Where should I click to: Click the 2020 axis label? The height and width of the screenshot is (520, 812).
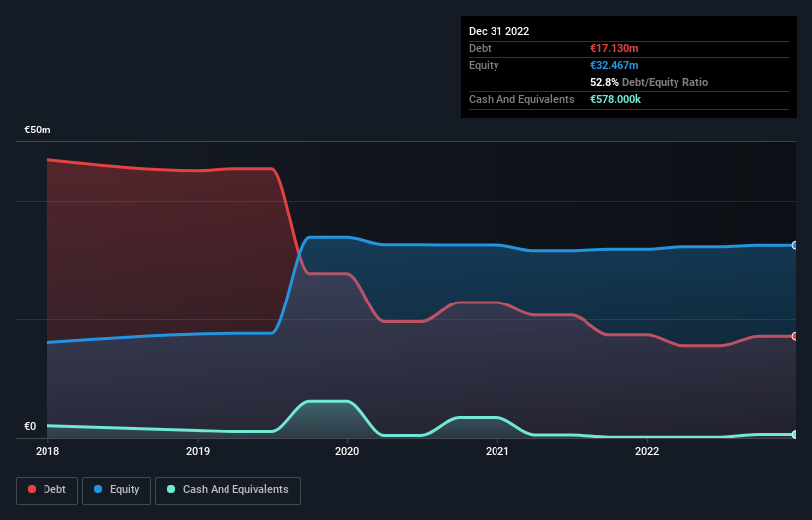coord(347,451)
